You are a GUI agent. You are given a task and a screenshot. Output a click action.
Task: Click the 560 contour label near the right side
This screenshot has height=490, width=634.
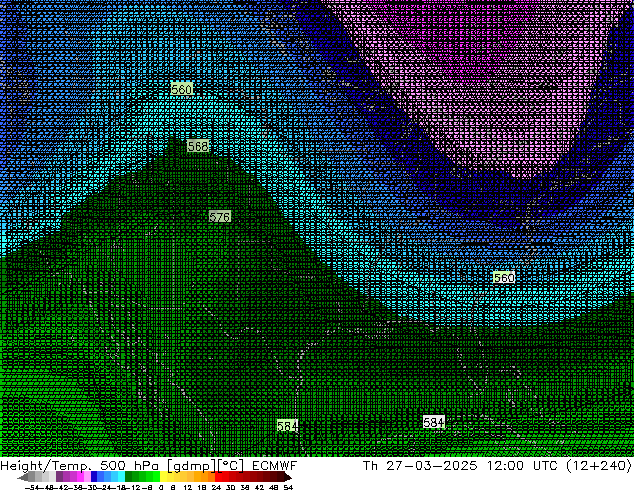point(504,278)
